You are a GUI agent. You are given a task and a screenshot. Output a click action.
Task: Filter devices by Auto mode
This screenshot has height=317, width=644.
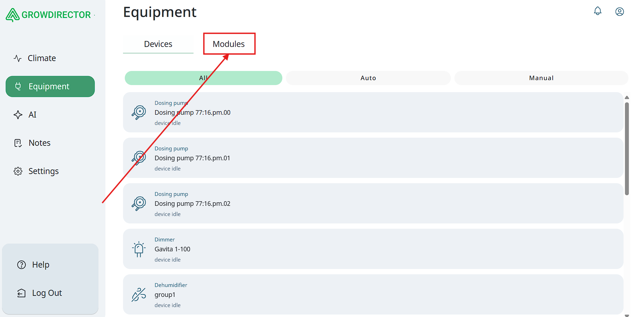click(368, 78)
